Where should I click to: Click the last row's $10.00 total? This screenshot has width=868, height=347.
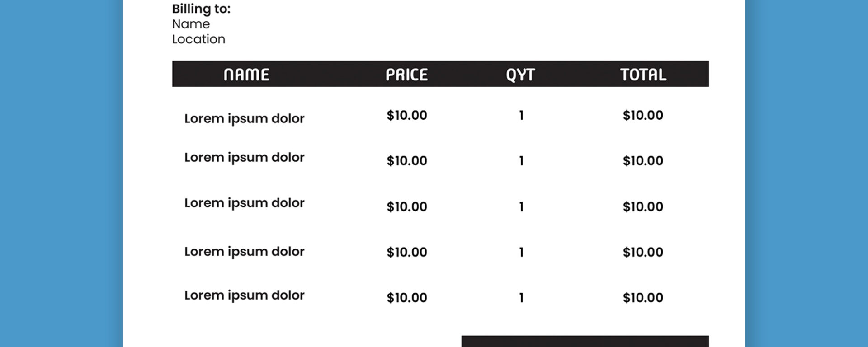pos(643,298)
